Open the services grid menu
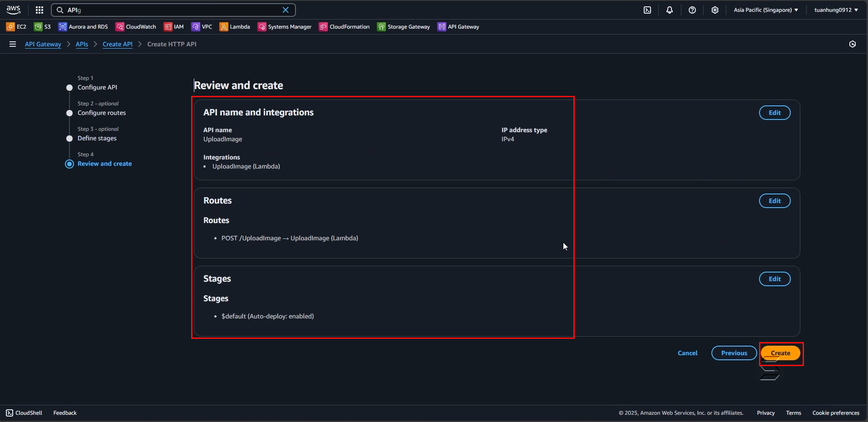The image size is (868, 422). tap(39, 10)
